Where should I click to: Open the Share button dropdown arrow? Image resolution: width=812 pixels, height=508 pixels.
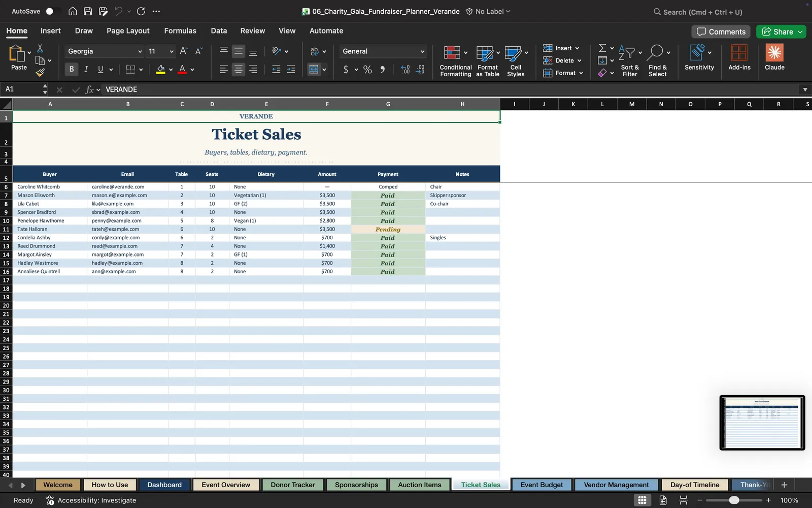(x=800, y=31)
